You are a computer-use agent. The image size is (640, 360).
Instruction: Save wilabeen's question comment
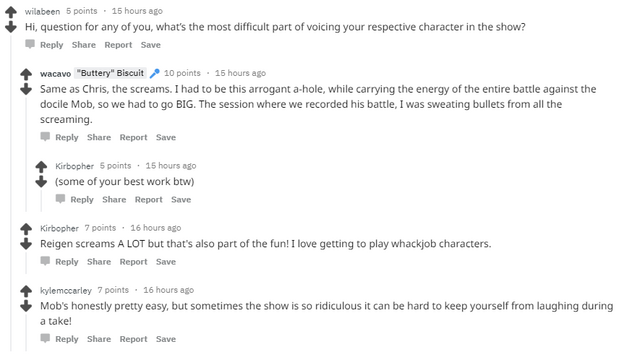(x=151, y=45)
